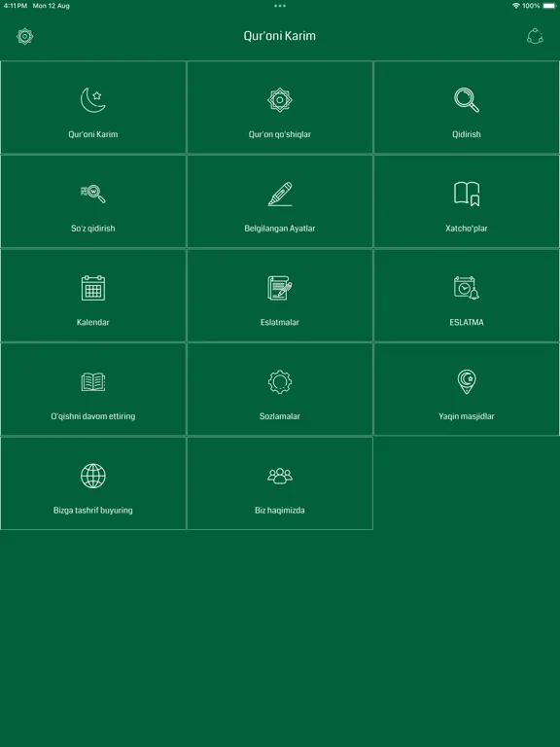Open settings via the top-left ornament gear icon

pyautogui.click(x=24, y=36)
